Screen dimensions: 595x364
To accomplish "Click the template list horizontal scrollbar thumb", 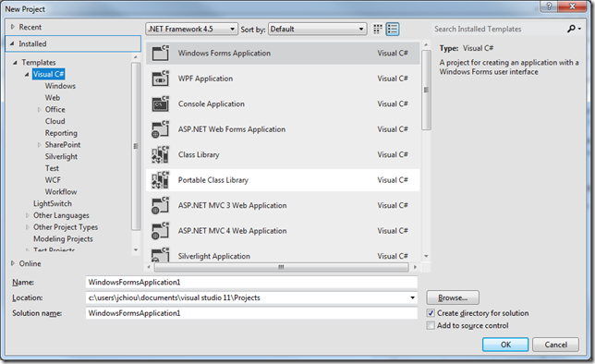I will (x=281, y=267).
